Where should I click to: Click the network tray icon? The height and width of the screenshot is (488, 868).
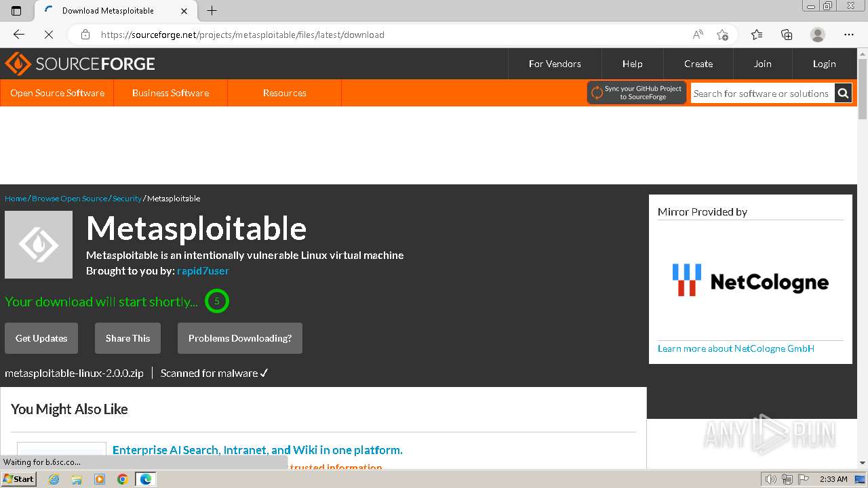pos(787,479)
